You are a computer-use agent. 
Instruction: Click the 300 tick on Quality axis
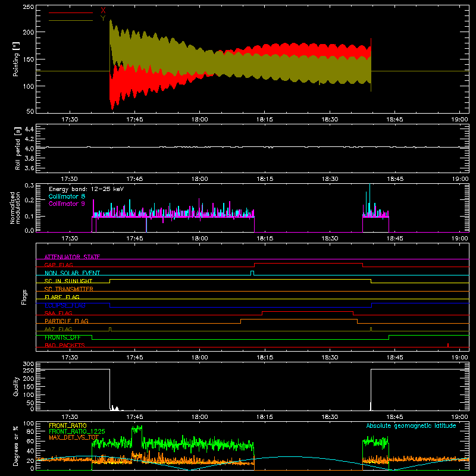coord(29,364)
